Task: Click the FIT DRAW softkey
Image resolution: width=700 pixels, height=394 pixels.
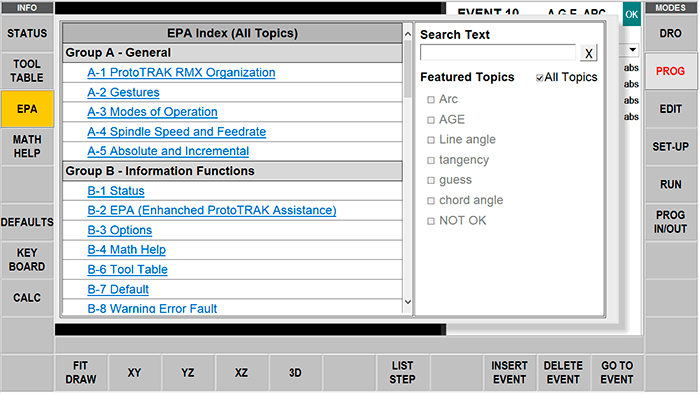Action: pos(81,373)
